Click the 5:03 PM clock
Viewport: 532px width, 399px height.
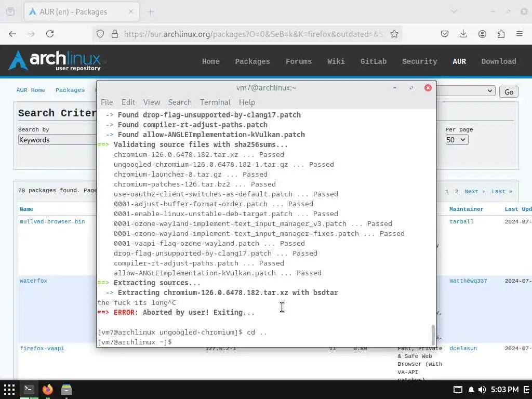tap(504, 390)
